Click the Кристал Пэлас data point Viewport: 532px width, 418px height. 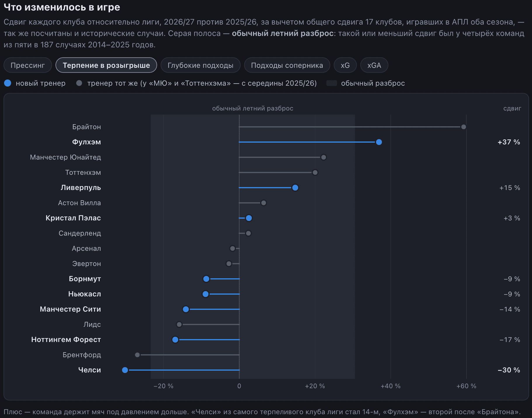(249, 218)
